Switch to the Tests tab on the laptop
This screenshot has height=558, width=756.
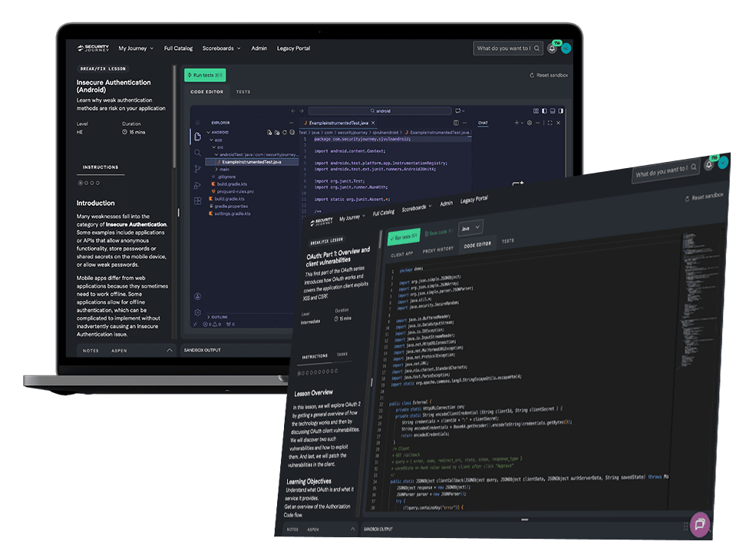coord(243,92)
